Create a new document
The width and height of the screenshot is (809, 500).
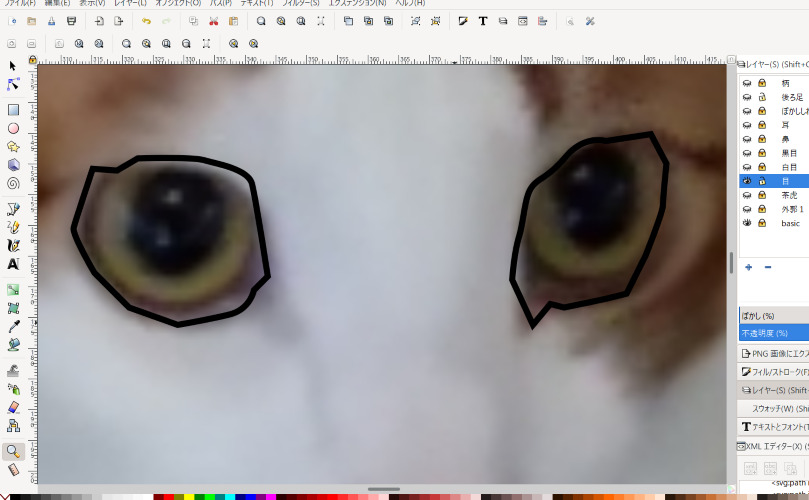[12, 21]
